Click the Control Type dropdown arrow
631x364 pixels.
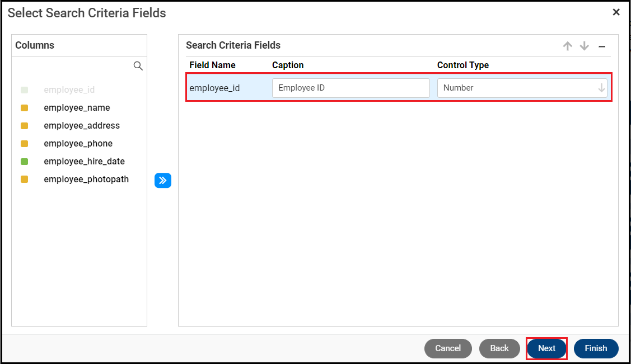tap(601, 88)
